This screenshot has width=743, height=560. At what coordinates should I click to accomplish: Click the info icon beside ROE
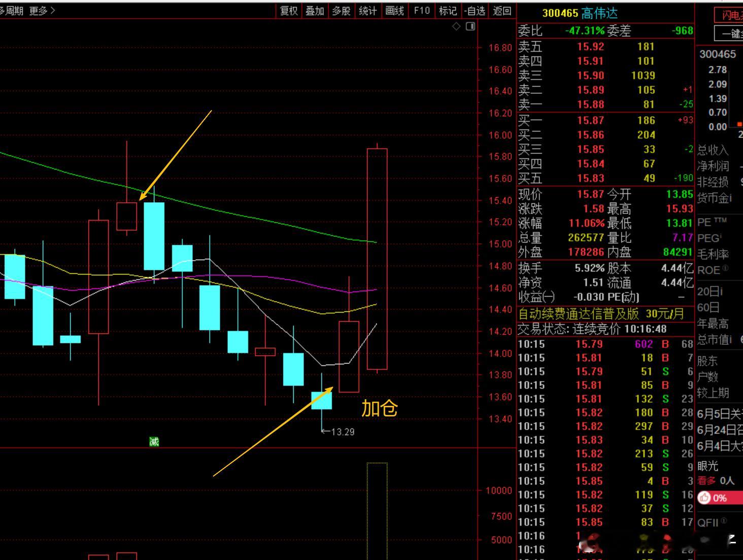(x=725, y=268)
